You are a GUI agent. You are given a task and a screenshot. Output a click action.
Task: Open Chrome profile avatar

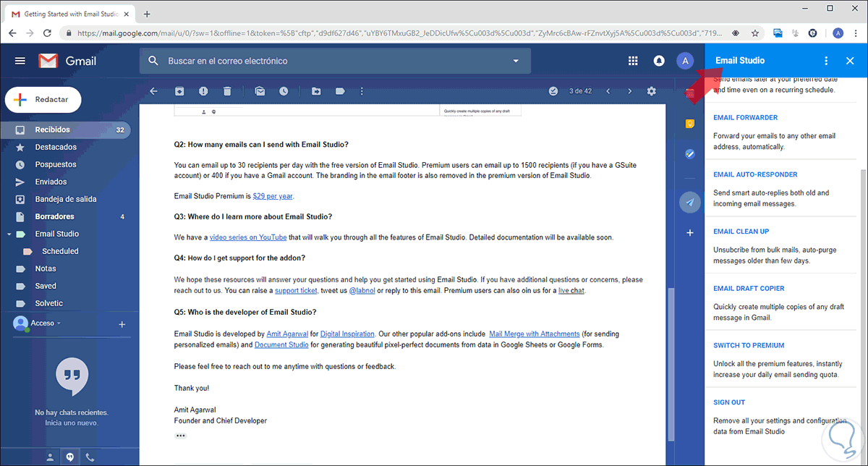838,33
